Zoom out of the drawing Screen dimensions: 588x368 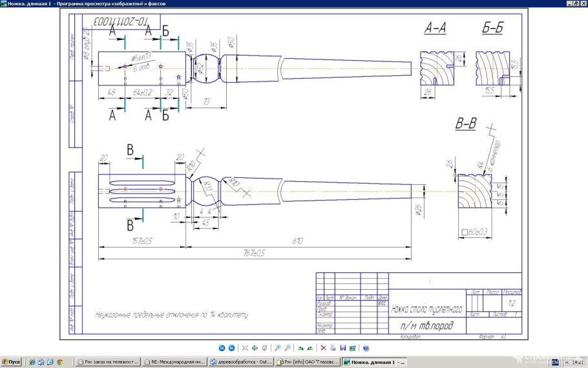click(287, 347)
